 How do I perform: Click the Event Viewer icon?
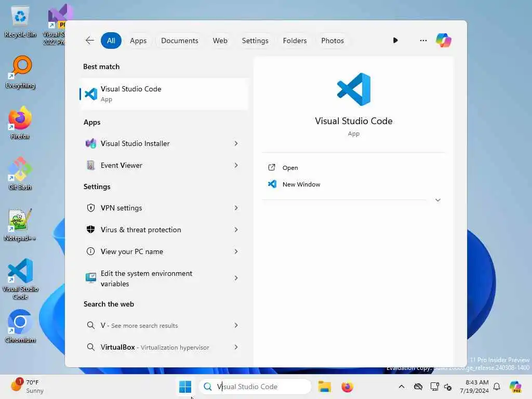coord(90,165)
